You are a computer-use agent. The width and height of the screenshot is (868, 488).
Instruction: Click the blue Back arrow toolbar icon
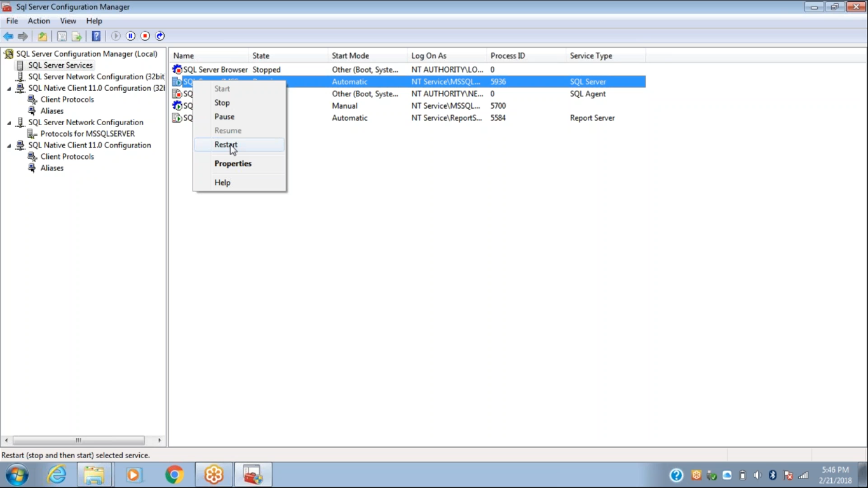(x=8, y=36)
